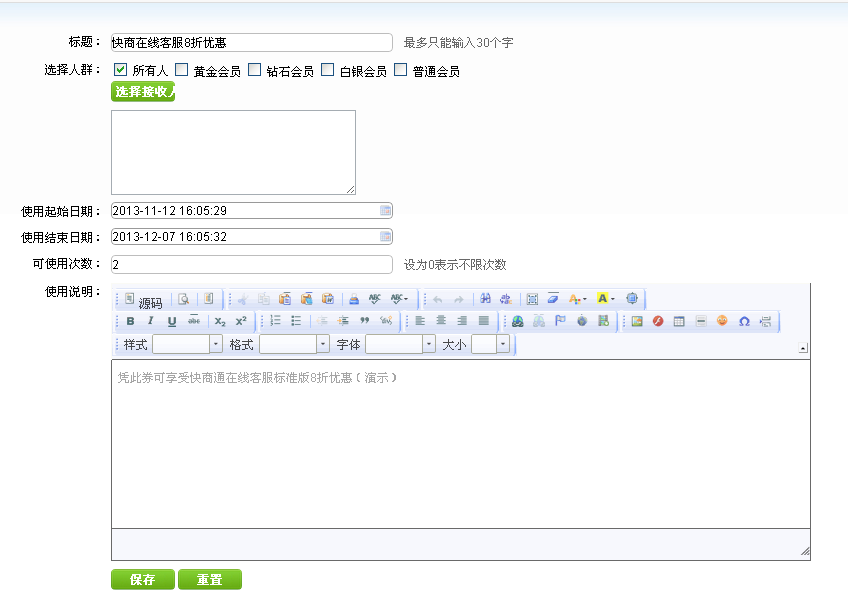This screenshot has height=604, width=848.
Task: Insert a numbered list
Action: 275,321
